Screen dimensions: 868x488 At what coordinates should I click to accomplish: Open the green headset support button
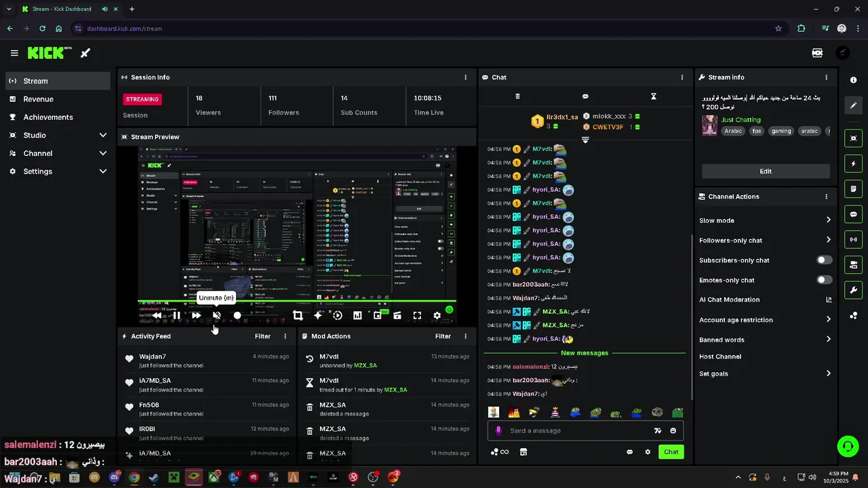coord(848,446)
